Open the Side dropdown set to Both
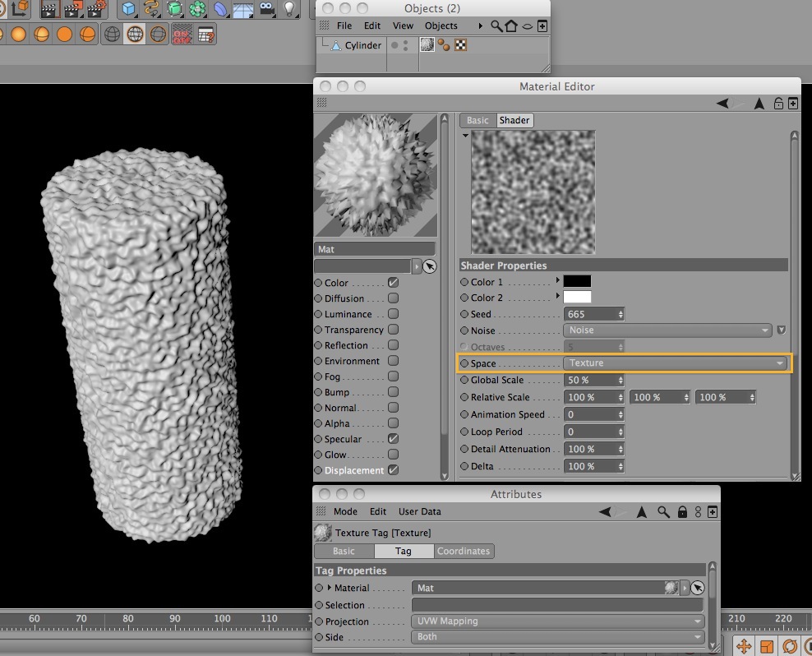Viewport: 812px width, 656px height. pos(557,637)
